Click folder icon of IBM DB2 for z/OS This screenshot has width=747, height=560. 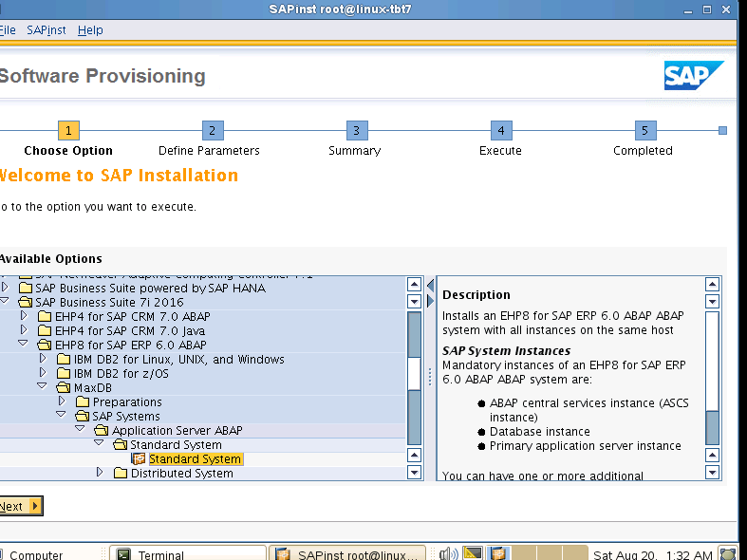click(64, 374)
